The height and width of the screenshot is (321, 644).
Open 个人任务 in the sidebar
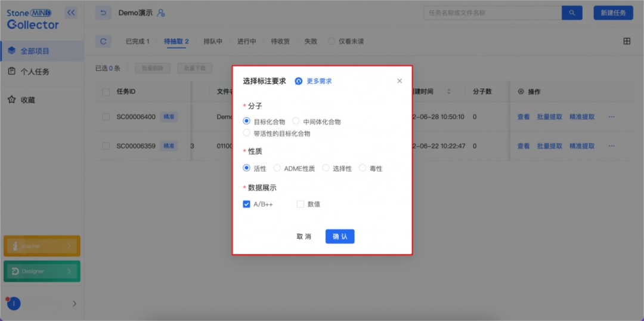click(35, 72)
